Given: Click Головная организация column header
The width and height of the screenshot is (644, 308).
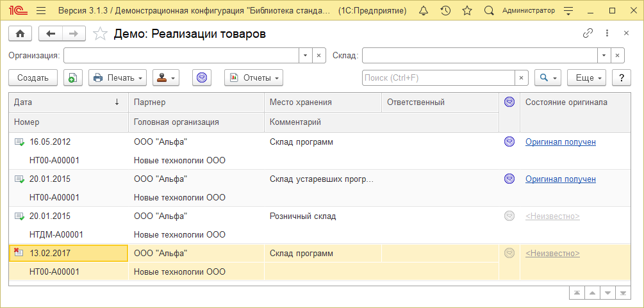Looking at the screenshot, I should [196, 122].
